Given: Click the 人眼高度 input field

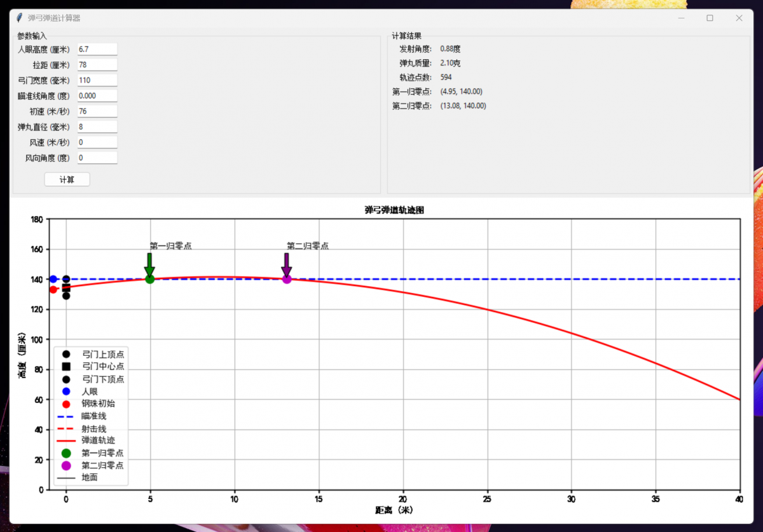Looking at the screenshot, I should tap(97, 50).
